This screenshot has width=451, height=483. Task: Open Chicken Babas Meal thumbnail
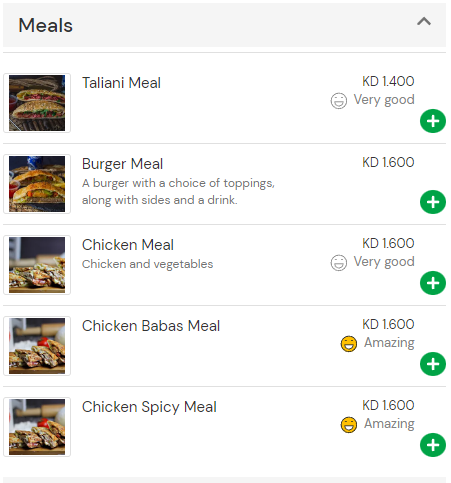click(37, 346)
